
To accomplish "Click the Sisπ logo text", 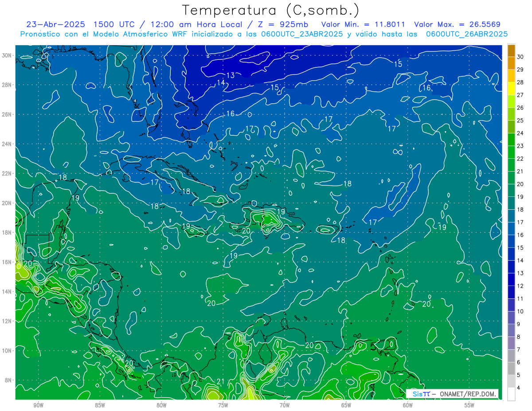I will [x=421, y=394].
